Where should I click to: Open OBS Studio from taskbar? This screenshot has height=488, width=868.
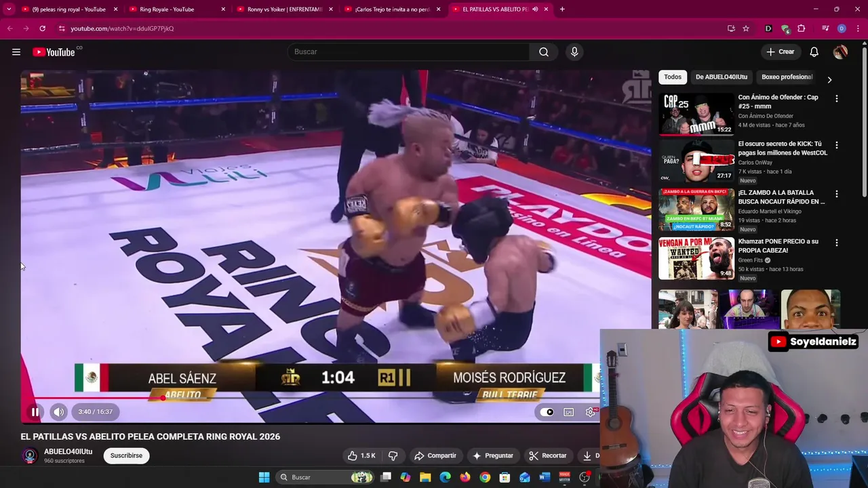click(584, 477)
